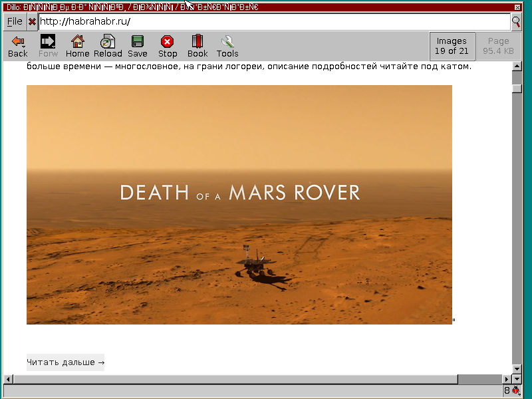Image resolution: width=532 pixels, height=399 pixels.
Task: Go back with the Back arrow button
Action: click(18, 46)
